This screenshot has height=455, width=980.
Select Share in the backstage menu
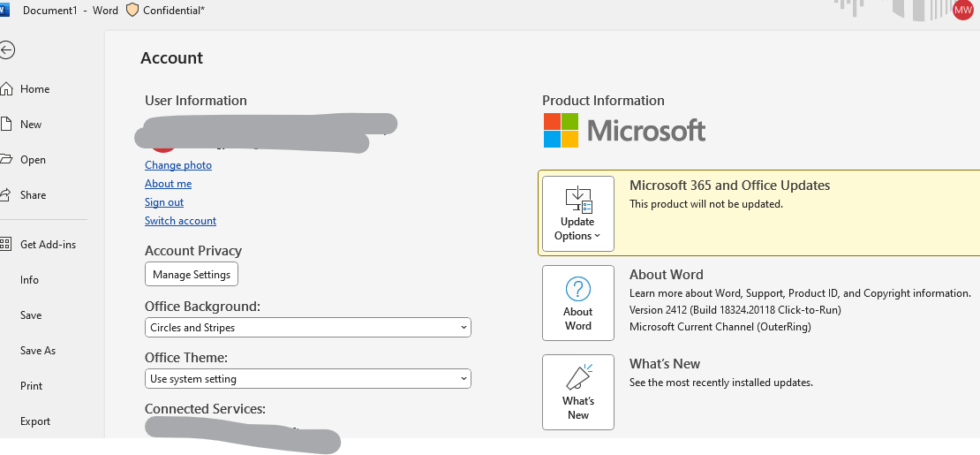tap(33, 194)
